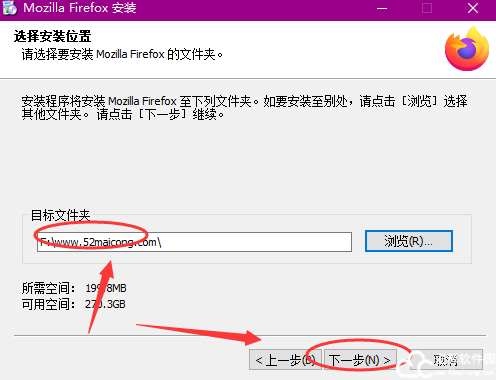
Task: Cancel the installation with 取消 button
Action: (446, 360)
